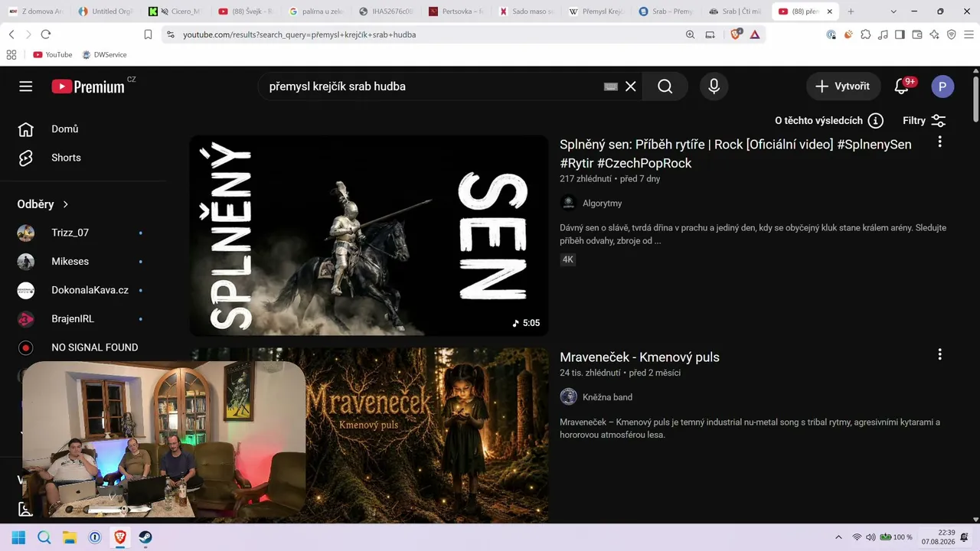Open Windows Start menu
The image size is (980, 551).
18,537
